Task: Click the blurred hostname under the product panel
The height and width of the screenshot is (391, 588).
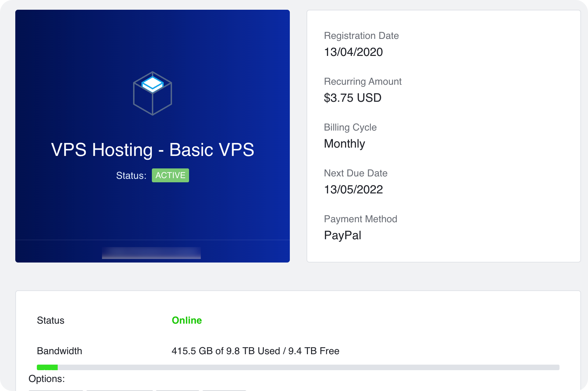Action: tap(152, 253)
